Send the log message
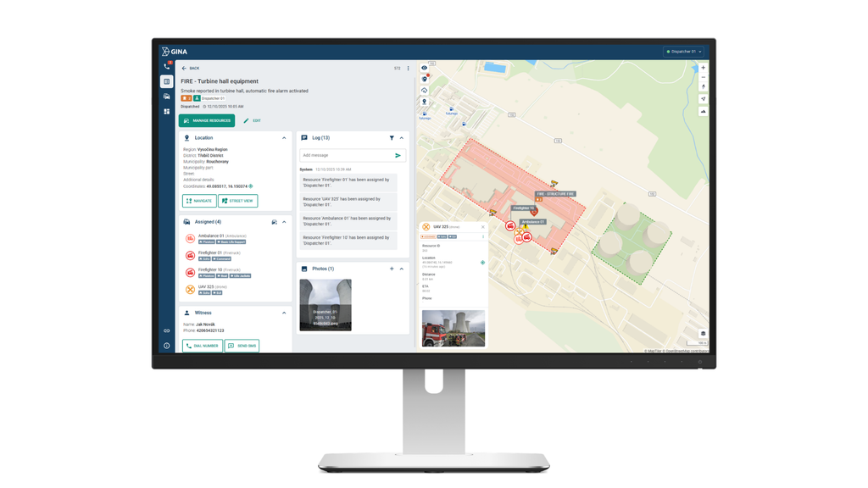This screenshot has width=868, height=488. (x=398, y=156)
